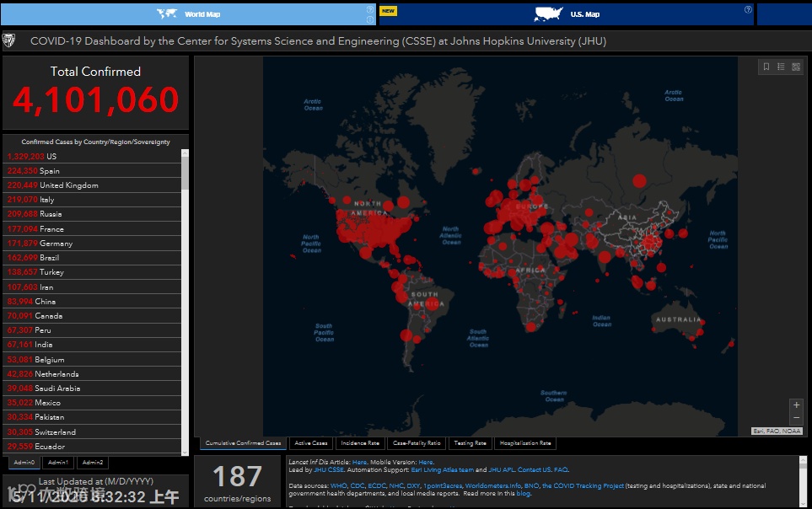Select the Germany row with 171,879
The width and height of the screenshot is (812, 509).
click(x=92, y=244)
